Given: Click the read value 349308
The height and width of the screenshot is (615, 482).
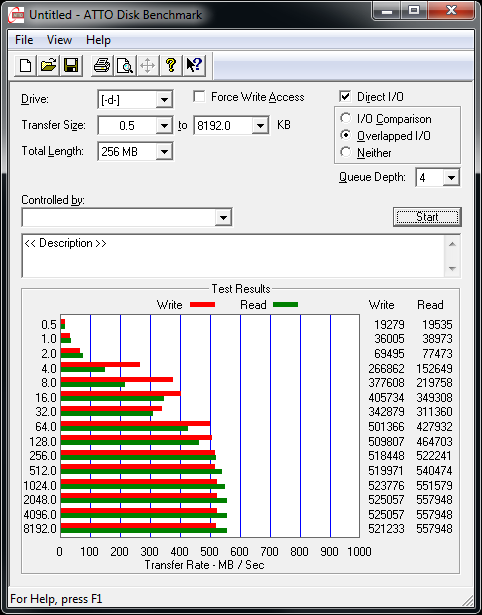Looking at the screenshot, I should click(x=434, y=398).
